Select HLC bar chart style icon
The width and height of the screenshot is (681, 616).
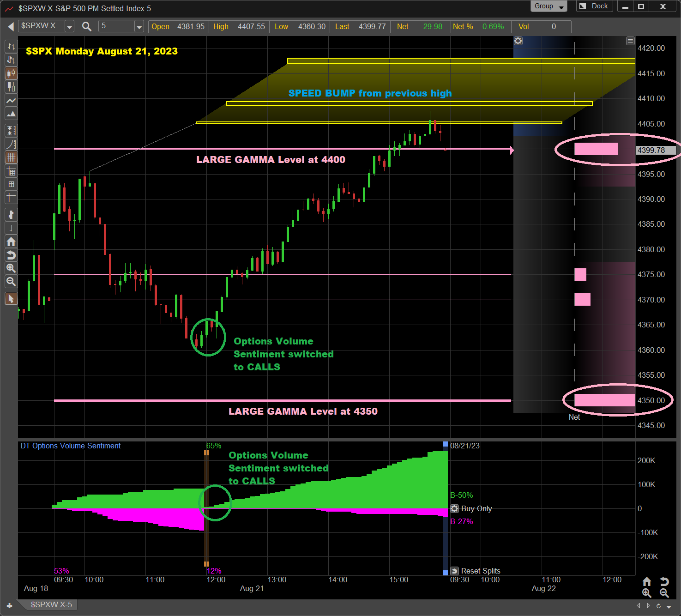[11, 60]
